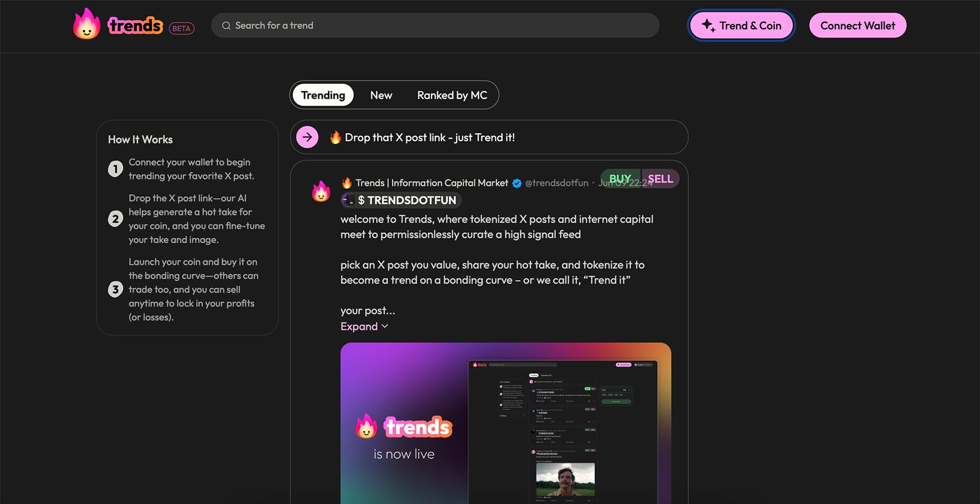
Task: Click the 'Drop that X post link' input
Action: click(489, 137)
